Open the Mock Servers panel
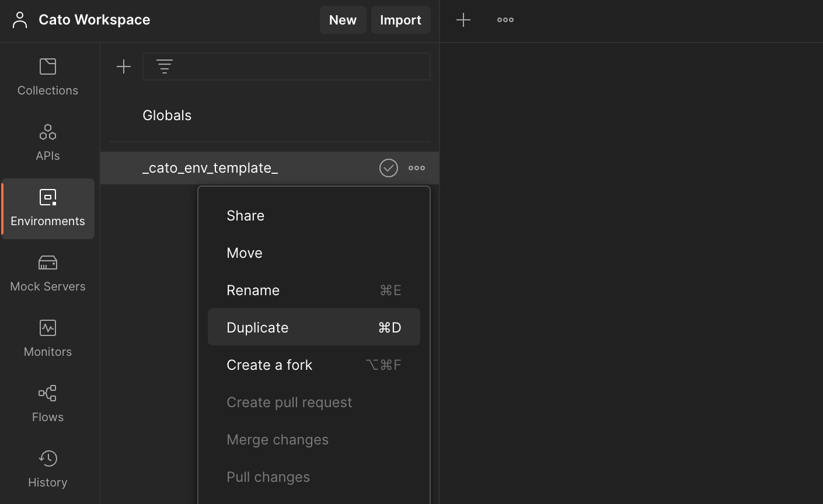This screenshot has width=823, height=504. [x=47, y=272]
